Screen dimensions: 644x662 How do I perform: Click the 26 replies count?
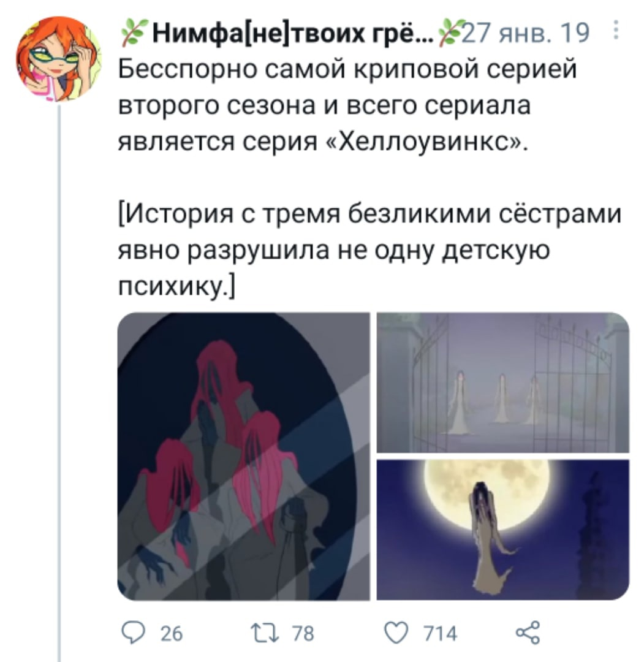click(172, 633)
